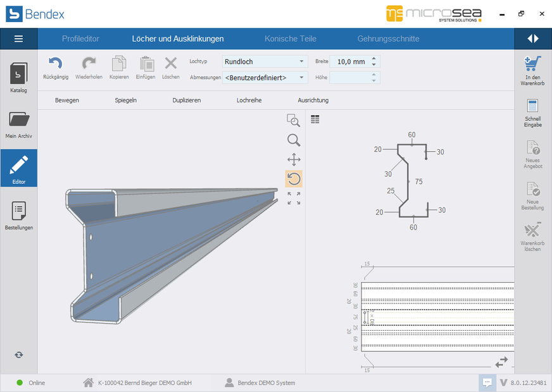Expand the Abmessungen Benutzerdefiniert dropdown
552x392 pixels.
click(x=301, y=77)
